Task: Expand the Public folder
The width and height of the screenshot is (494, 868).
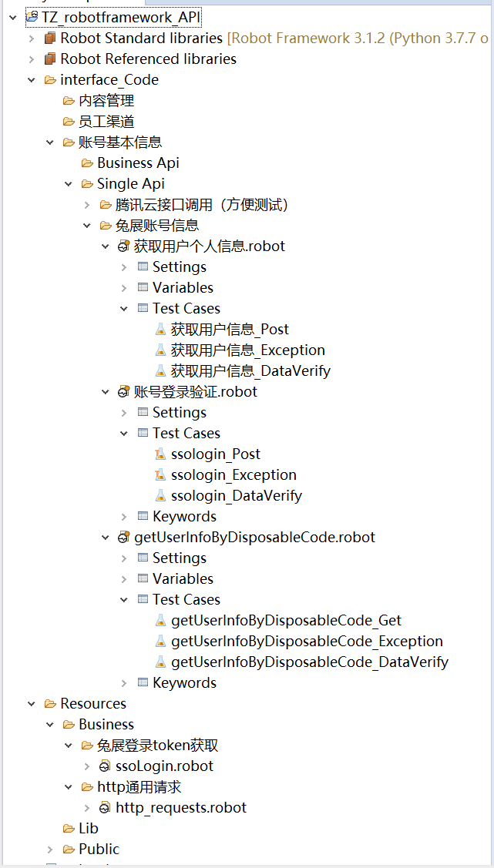Action: click(x=50, y=850)
